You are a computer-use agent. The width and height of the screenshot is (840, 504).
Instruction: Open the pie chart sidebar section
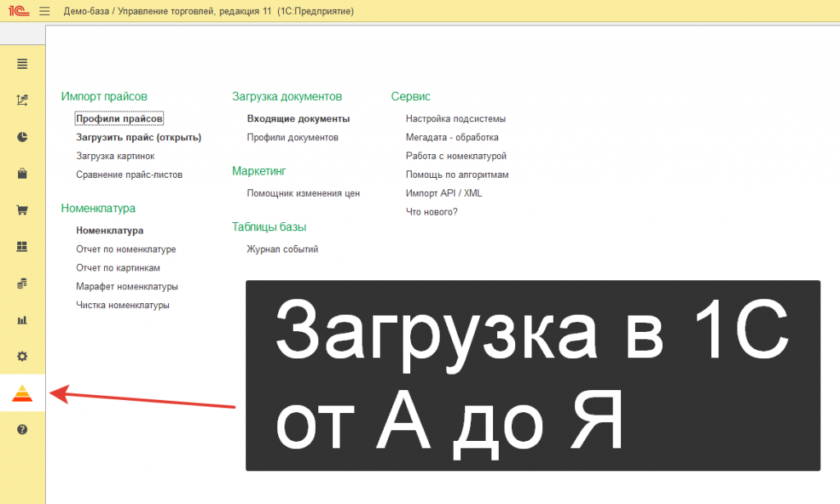tap(22, 137)
